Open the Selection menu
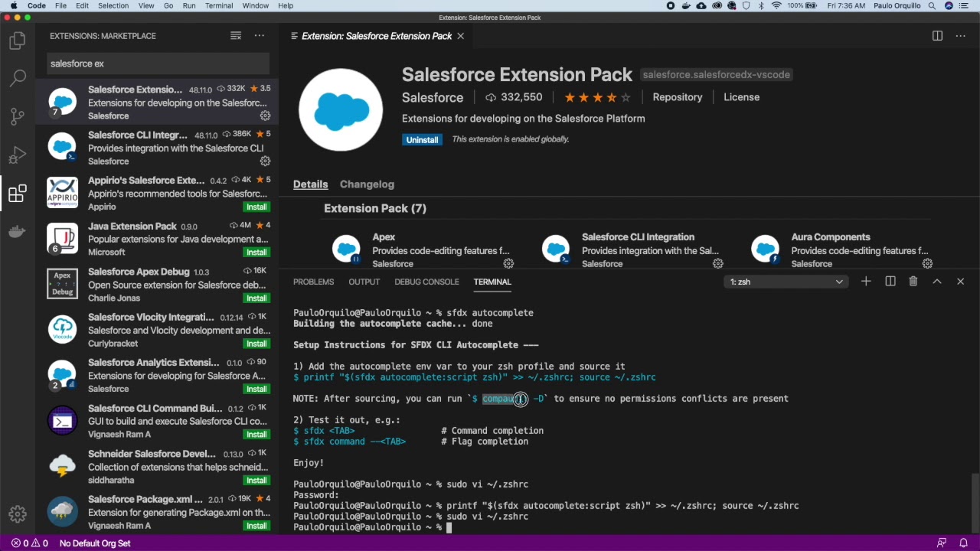The image size is (980, 551). pos(113,5)
